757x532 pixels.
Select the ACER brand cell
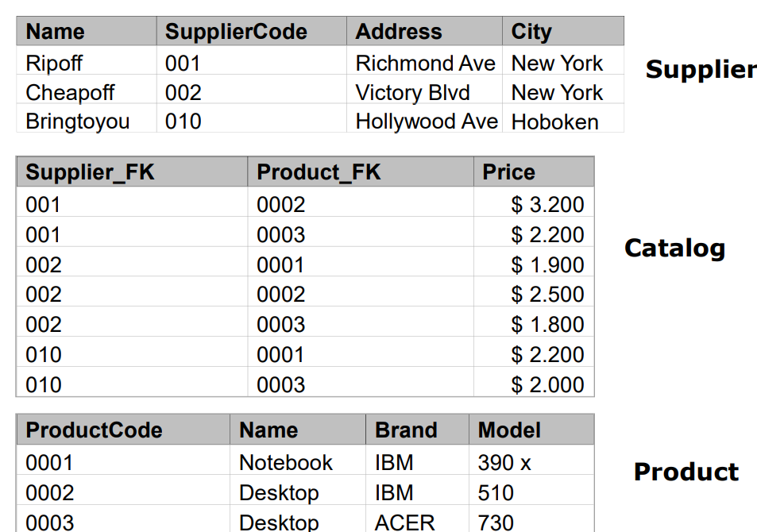click(x=417, y=519)
